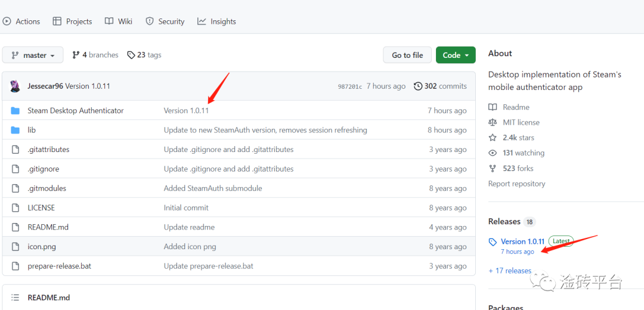Click the Readme link in About

[x=516, y=107]
